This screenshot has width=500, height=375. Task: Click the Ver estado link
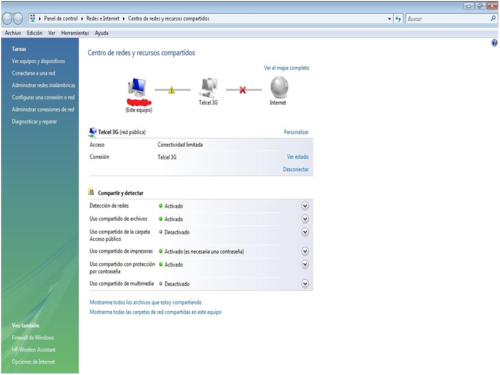pos(298,157)
